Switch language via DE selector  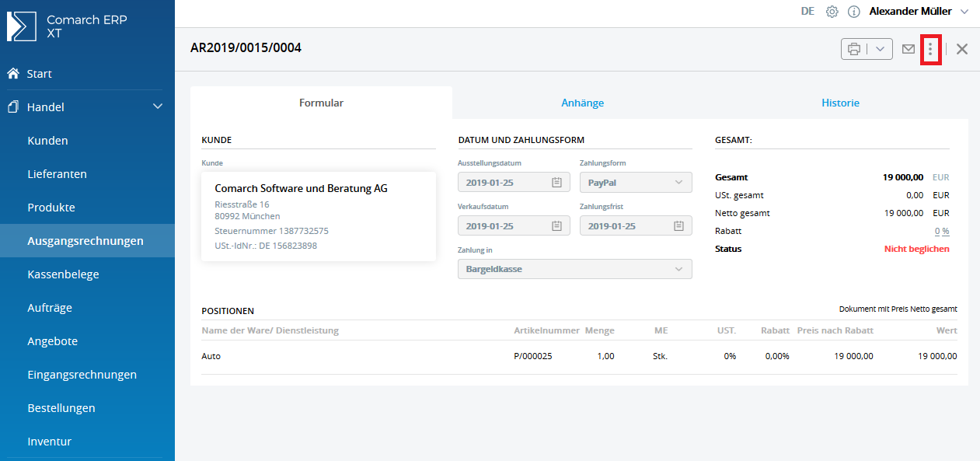coord(807,12)
